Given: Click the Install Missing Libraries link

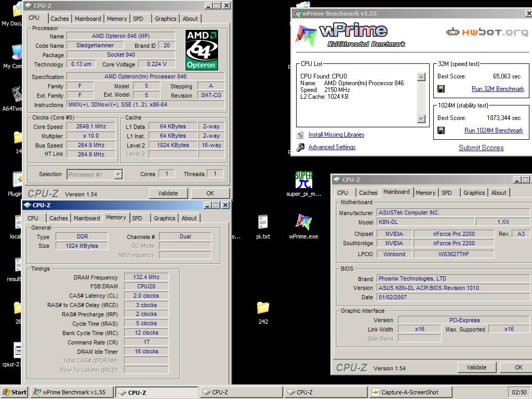Looking at the screenshot, I should [x=336, y=135].
